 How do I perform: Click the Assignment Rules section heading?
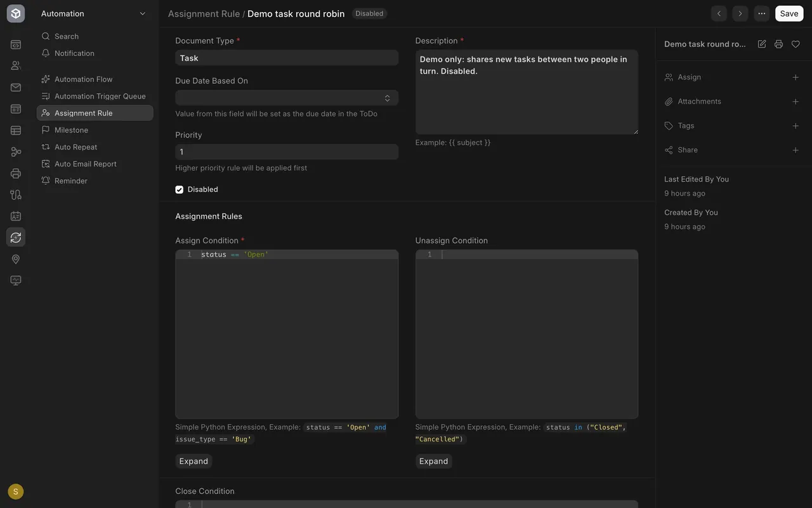click(209, 217)
